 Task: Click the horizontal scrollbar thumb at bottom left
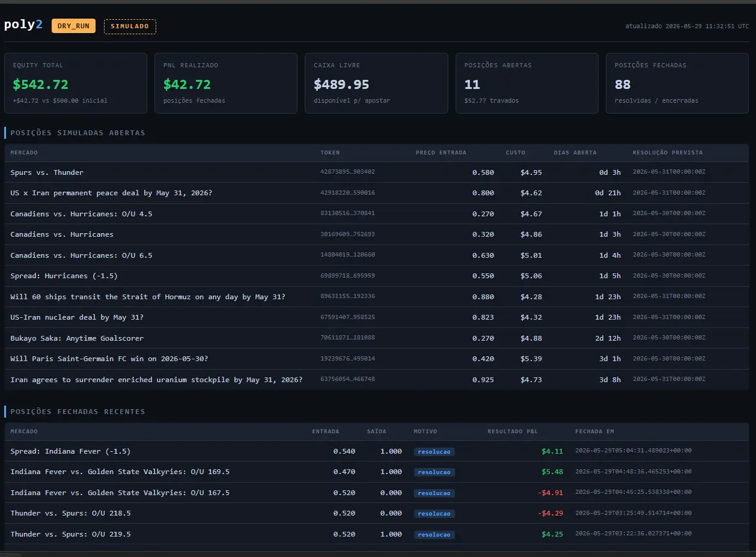11,555
